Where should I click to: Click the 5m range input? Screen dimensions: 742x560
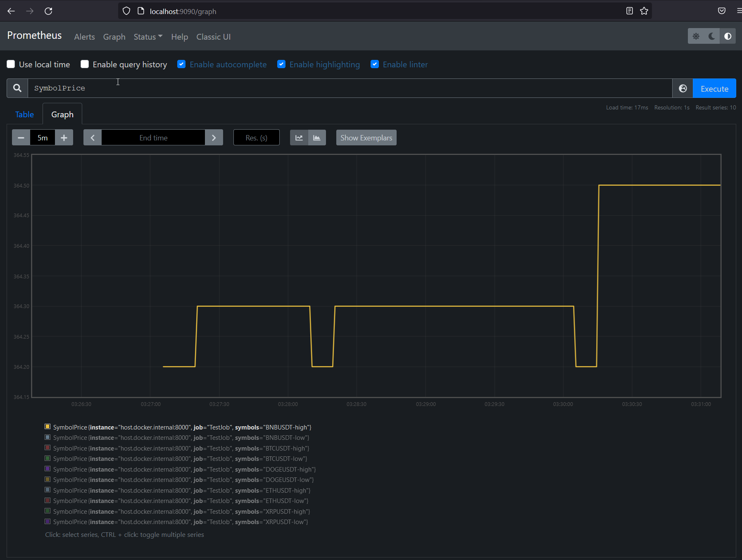tap(43, 138)
